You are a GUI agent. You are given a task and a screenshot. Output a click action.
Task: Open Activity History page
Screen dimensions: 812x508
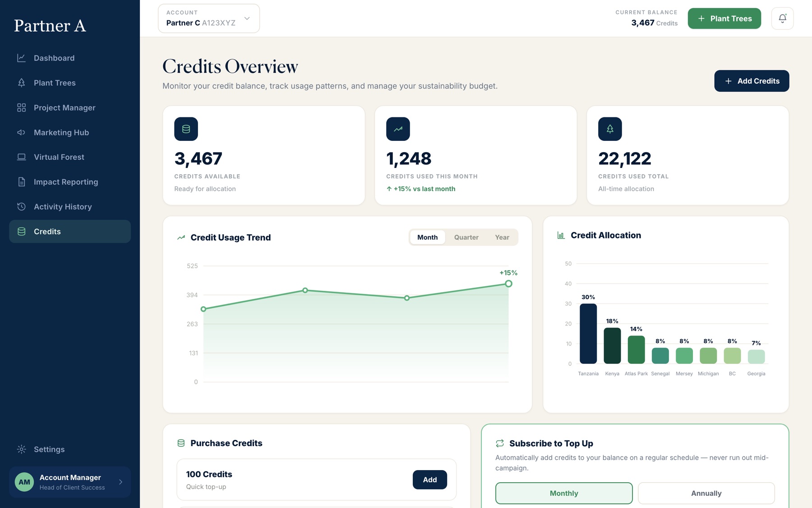coord(70,207)
